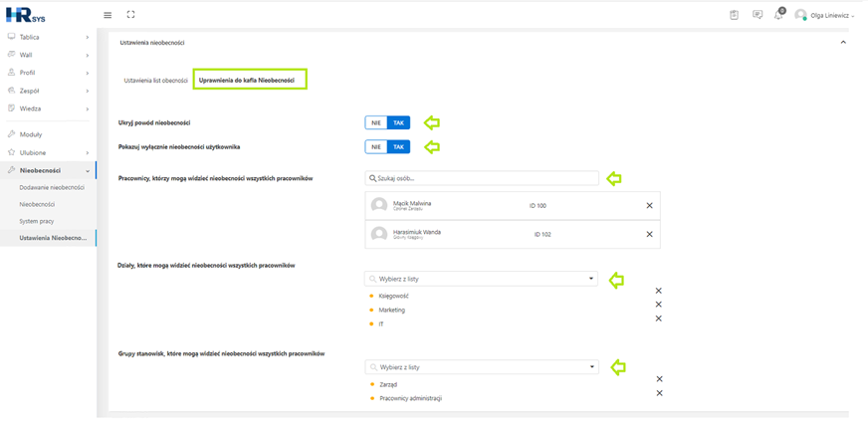Open the departments Wybierz z listy dropdown
This screenshot has height=429, width=868.
point(481,279)
